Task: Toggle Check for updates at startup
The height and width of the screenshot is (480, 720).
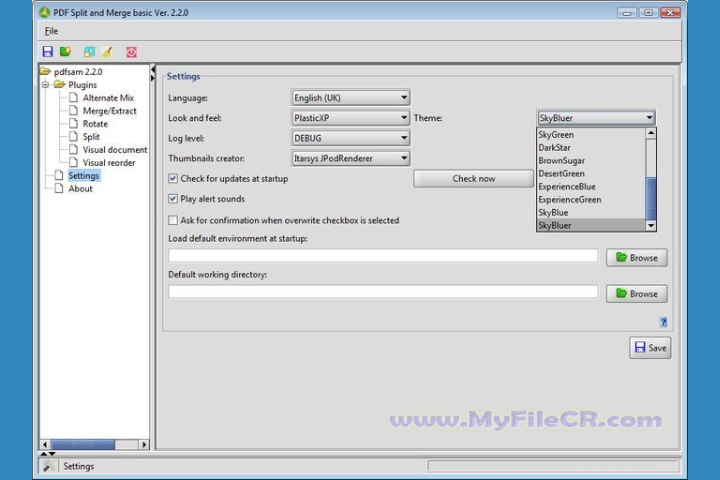Action: pyautogui.click(x=173, y=178)
